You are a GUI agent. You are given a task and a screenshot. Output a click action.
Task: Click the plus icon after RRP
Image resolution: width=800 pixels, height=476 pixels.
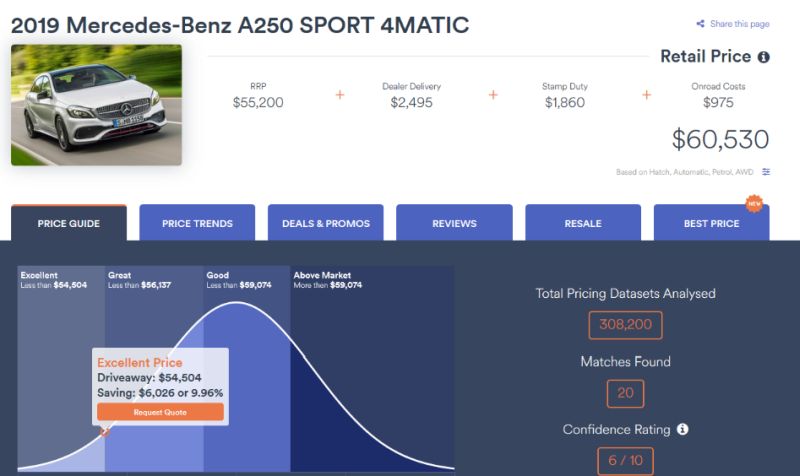340,94
